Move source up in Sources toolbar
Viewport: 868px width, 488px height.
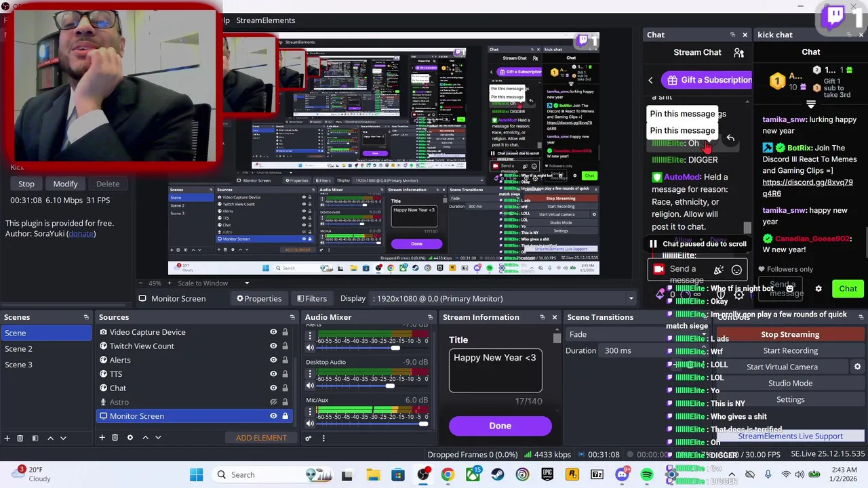145,438
